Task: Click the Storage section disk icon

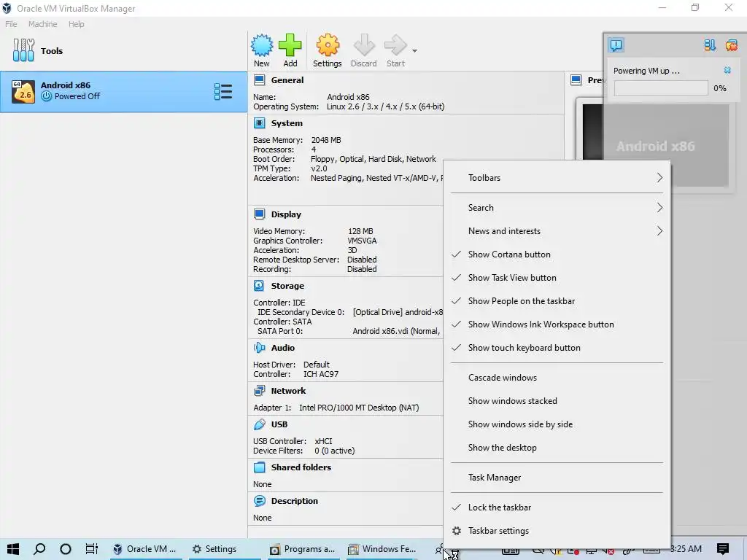Action: point(259,286)
